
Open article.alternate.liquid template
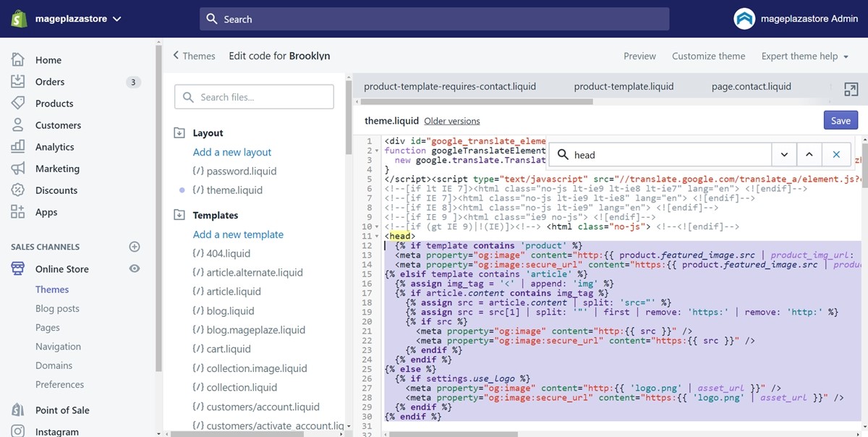point(247,272)
